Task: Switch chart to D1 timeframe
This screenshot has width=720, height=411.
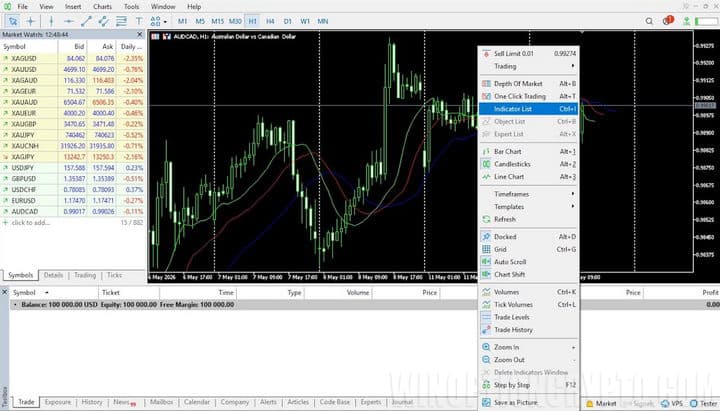Action: pyautogui.click(x=287, y=21)
